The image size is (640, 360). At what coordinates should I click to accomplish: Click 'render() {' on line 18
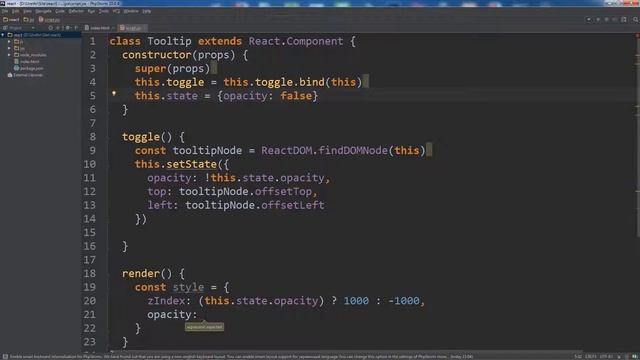[x=153, y=273]
